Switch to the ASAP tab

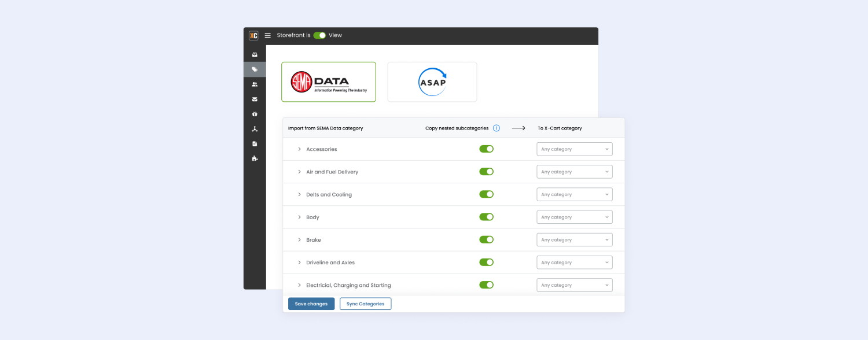(x=432, y=82)
